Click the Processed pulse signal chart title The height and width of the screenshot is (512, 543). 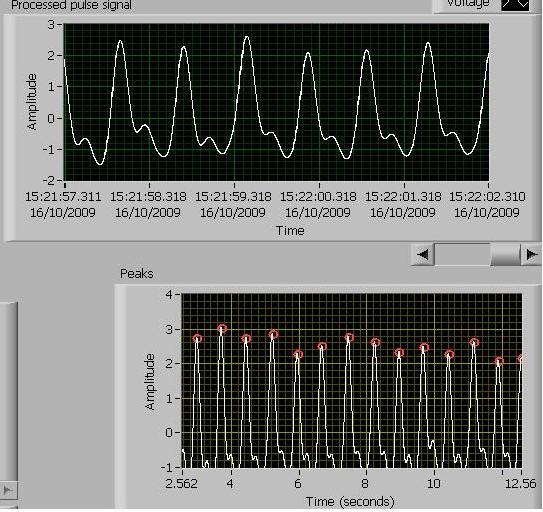click(71, 5)
